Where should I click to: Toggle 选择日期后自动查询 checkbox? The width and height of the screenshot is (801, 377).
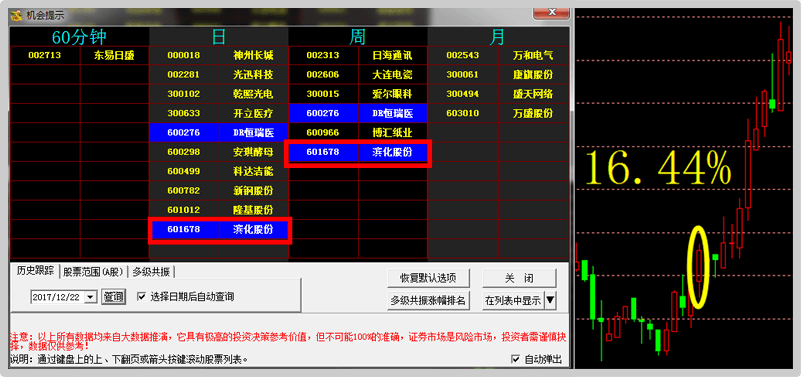(x=142, y=296)
